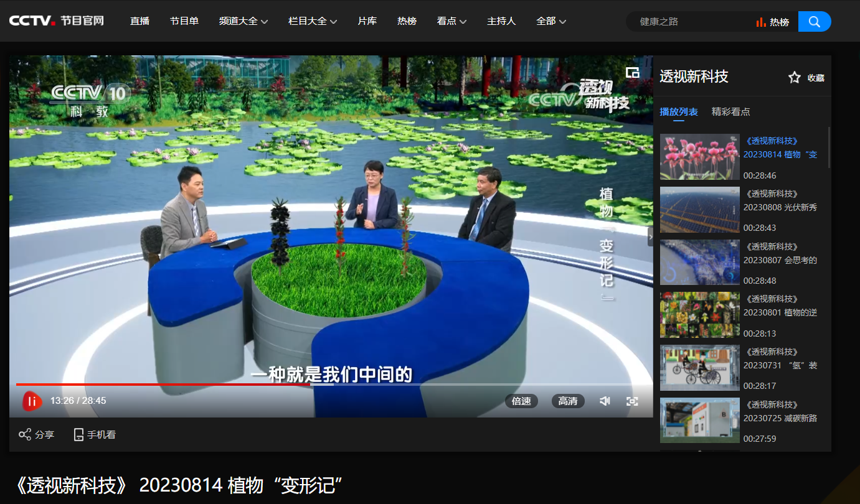Image resolution: width=860 pixels, height=504 pixels.
Task: Pause the video with the red button
Action: click(x=32, y=401)
